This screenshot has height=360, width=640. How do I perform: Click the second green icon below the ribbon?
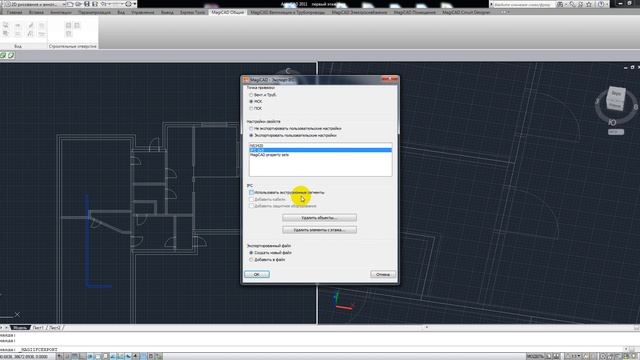(x=11, y=55)
